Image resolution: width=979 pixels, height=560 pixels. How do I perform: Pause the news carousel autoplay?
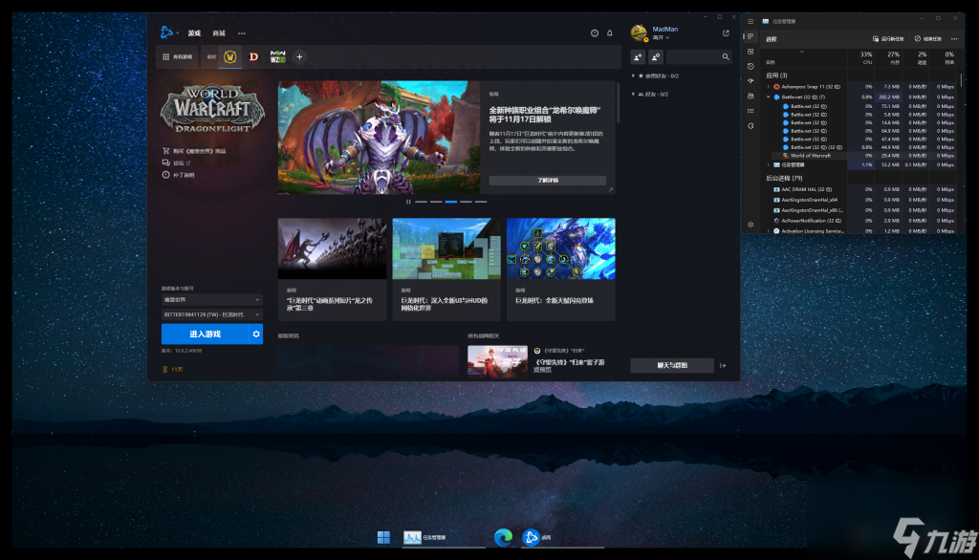[408, 202]
